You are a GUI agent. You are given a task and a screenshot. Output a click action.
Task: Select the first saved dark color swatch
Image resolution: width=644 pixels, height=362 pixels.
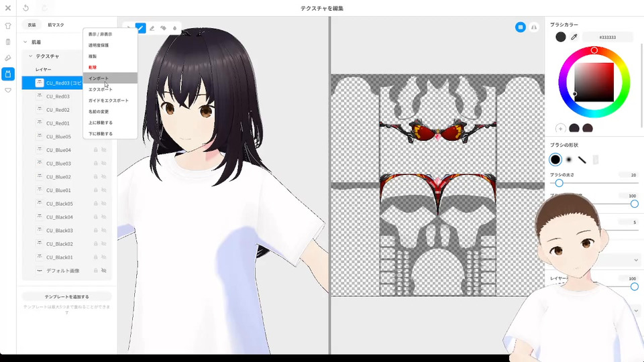point(574,129)
